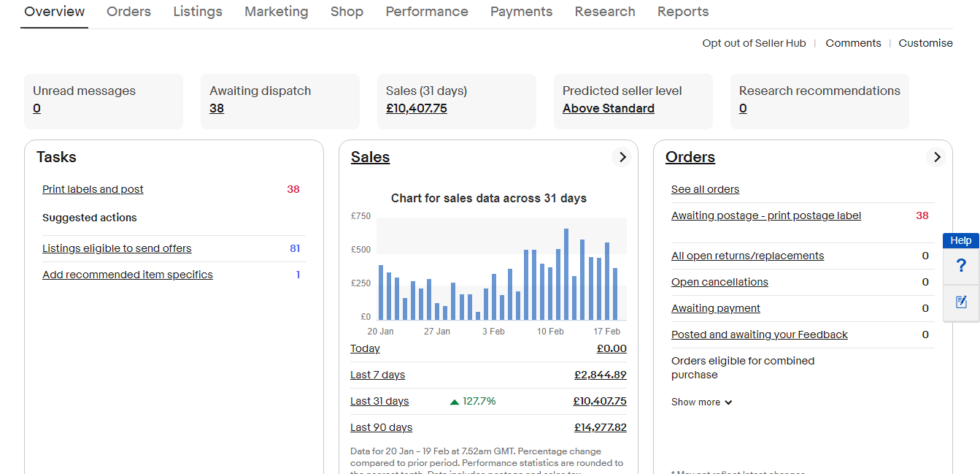
Task: Click the feedback notepad icon
Action: tap(961, 302)
